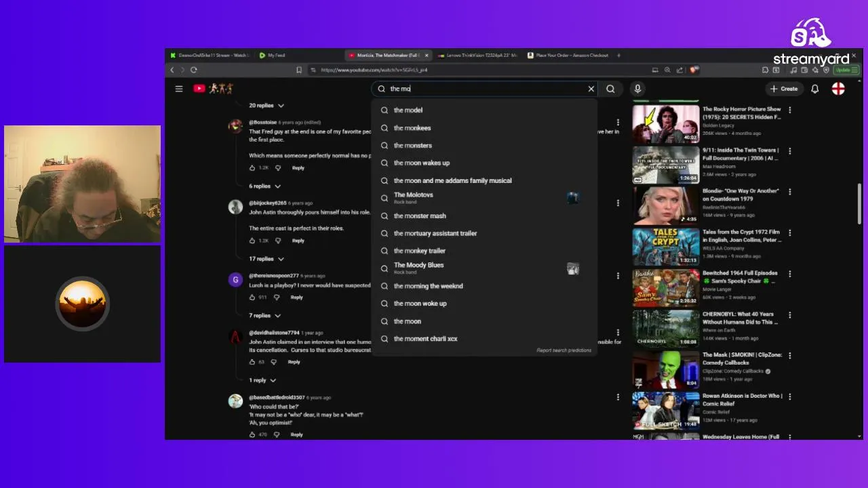Open Rocky Horror Picture Show video thumbnail
868x488 pixels.
pyautogui.click(x=665, y=124)
